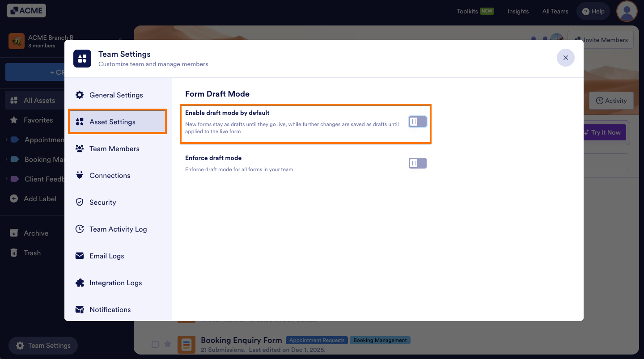Click the Help button
This screenshot has height=359, width=644.
tap(593, 11)
